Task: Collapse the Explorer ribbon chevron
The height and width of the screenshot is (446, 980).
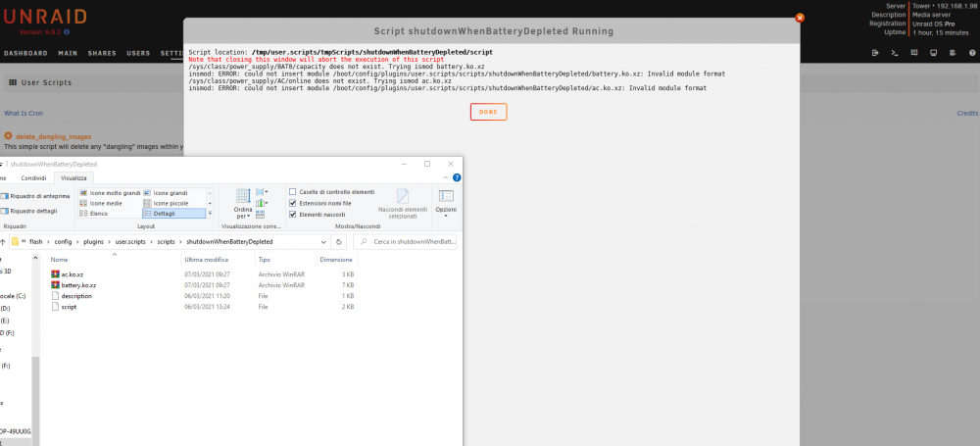Action: (x=445, y=178)
